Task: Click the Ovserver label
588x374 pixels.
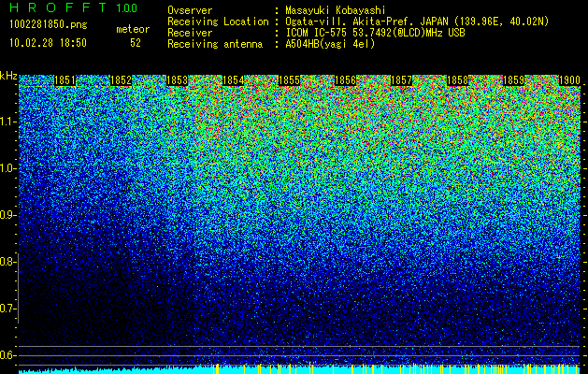Action: [x=190, y=10]
